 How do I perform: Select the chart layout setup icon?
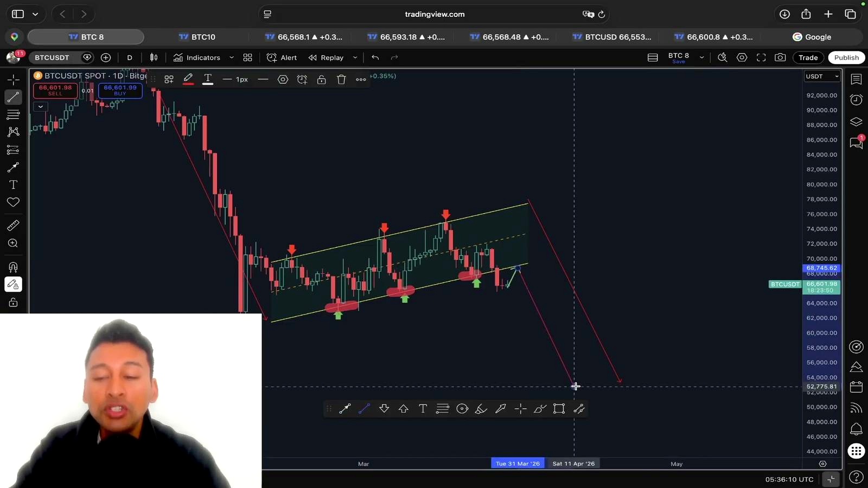[653, 57]
